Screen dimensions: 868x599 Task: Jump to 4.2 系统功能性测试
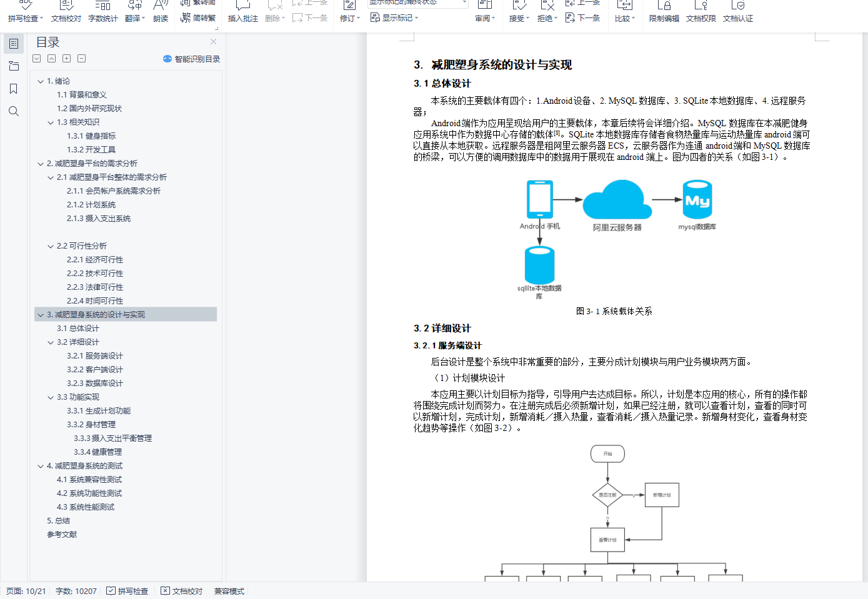pos(89,493)
